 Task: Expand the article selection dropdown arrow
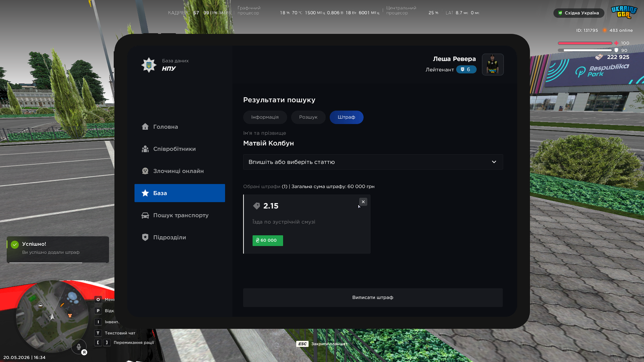(x=494, y=162)
